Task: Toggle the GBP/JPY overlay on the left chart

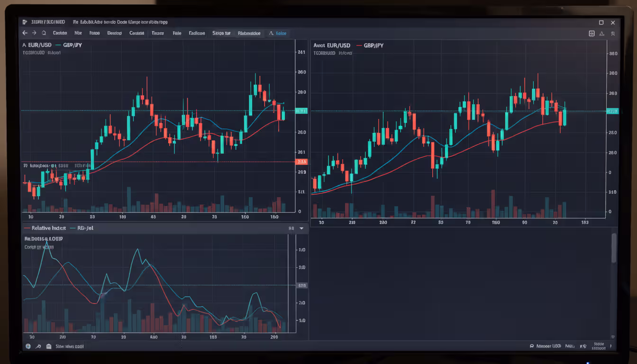Action: (72, 45)
